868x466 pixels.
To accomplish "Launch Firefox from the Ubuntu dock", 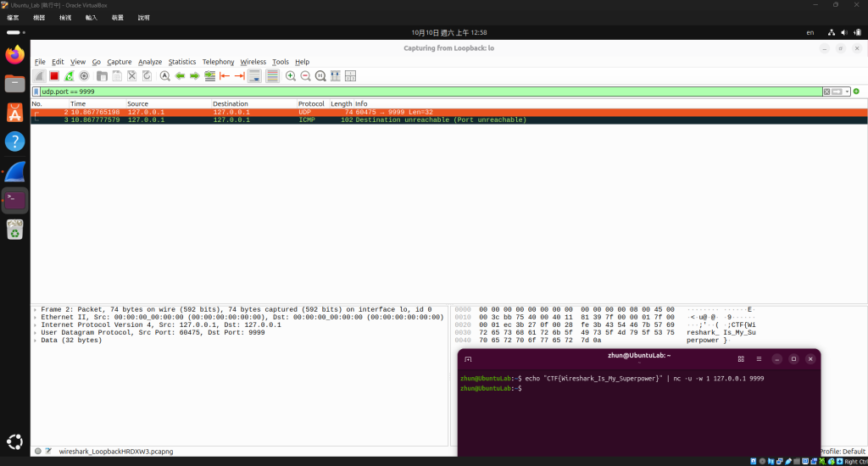I will pos(15,55).
